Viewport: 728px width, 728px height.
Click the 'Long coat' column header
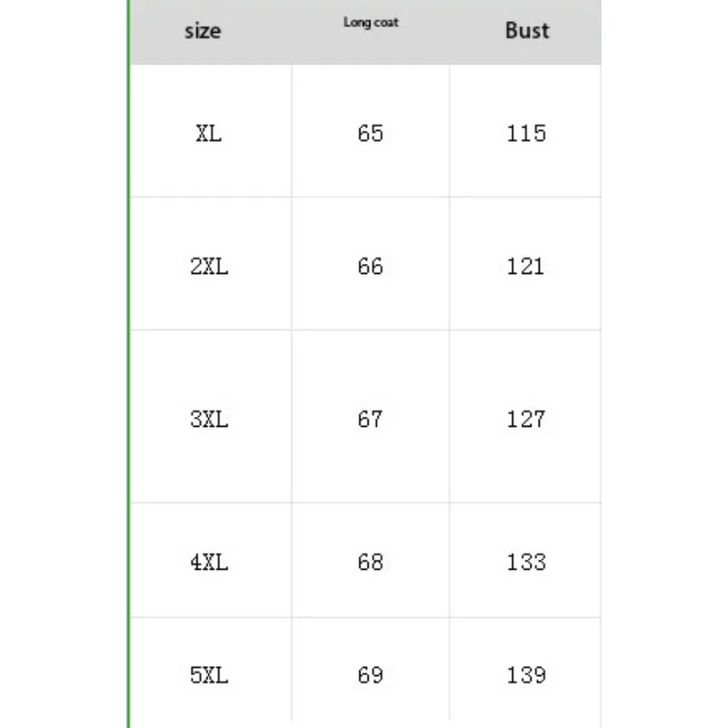click(371, 22)
